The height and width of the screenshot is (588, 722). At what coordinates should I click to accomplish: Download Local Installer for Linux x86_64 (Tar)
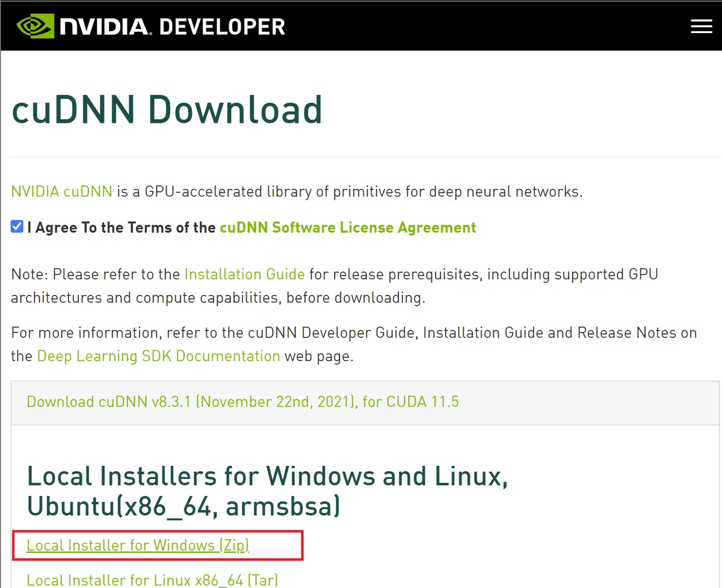point(153,580)
